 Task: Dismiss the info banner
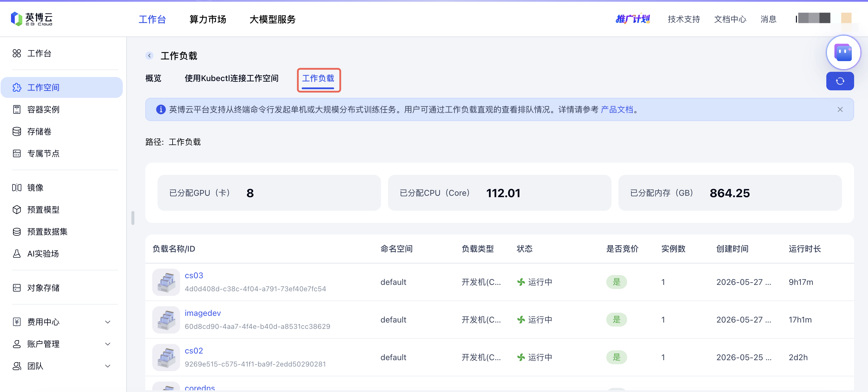tap(840, 109)
